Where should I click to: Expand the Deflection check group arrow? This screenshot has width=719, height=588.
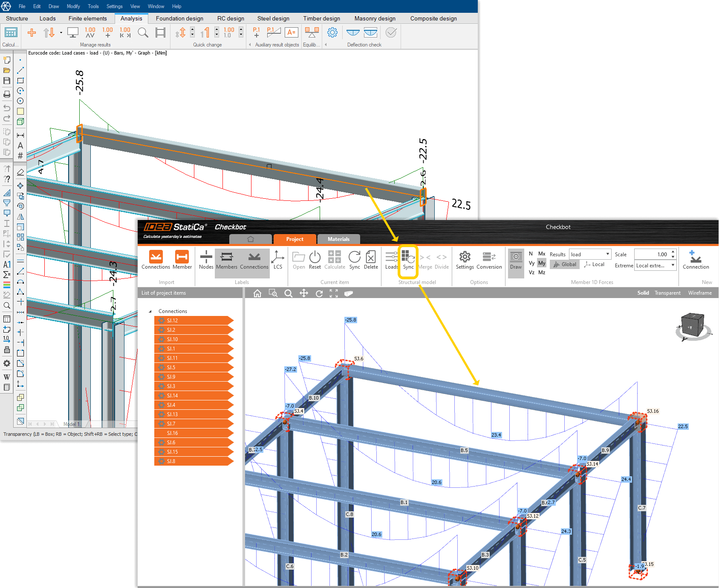tap(326, 44)
